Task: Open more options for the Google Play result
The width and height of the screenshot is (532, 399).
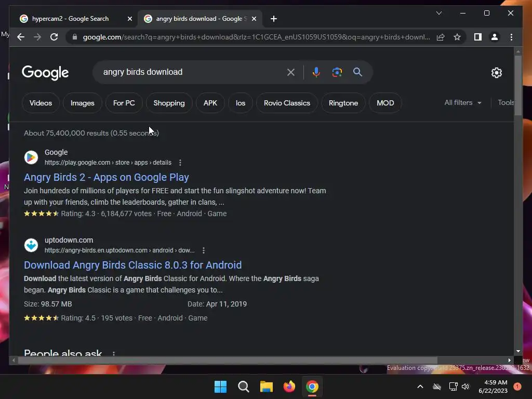Action: (x=180, y=163)
